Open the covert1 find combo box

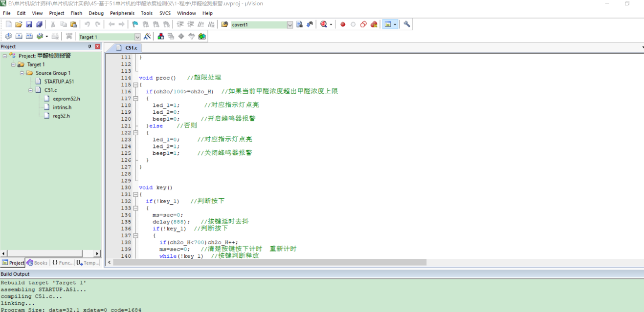tap(289, 25)
